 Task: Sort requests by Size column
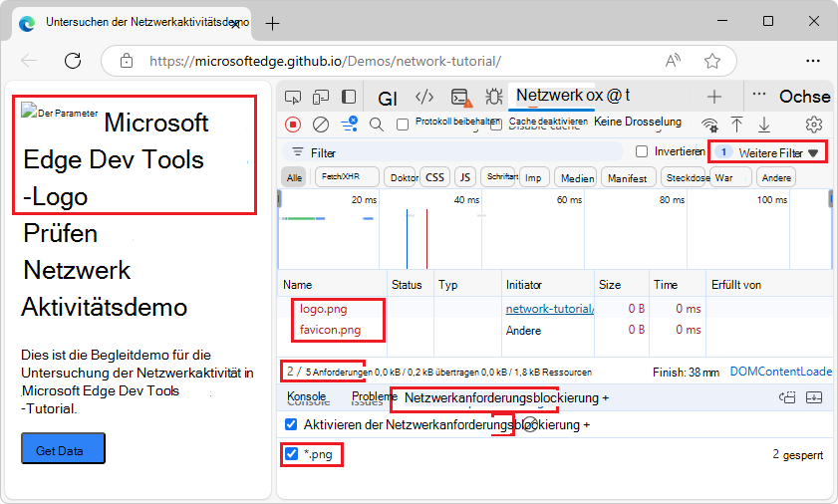[622, 284]
